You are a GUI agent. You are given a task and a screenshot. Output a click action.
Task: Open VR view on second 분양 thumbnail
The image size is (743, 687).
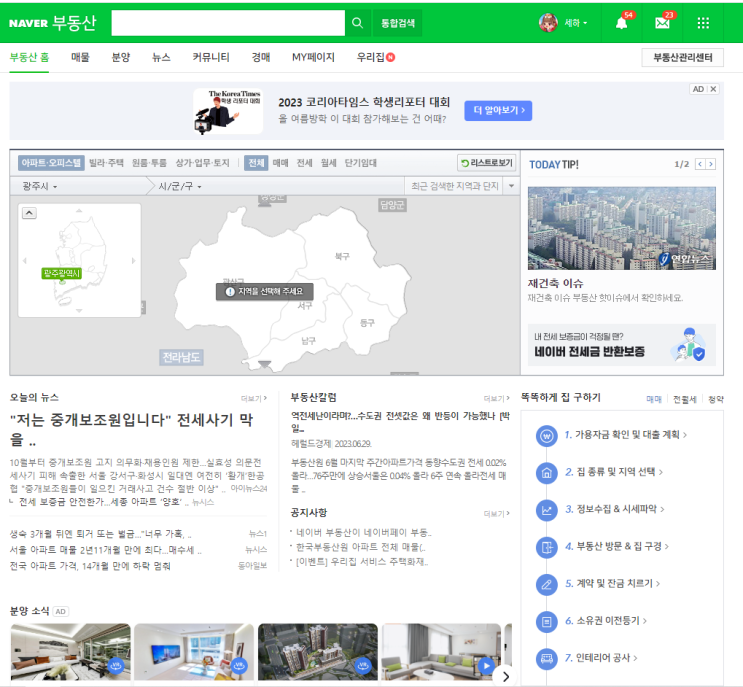[239, 666]
